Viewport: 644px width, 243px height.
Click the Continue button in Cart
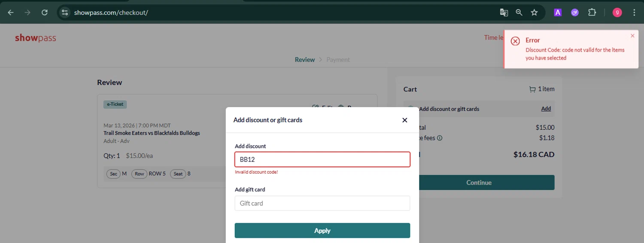(x=479, y=183)
